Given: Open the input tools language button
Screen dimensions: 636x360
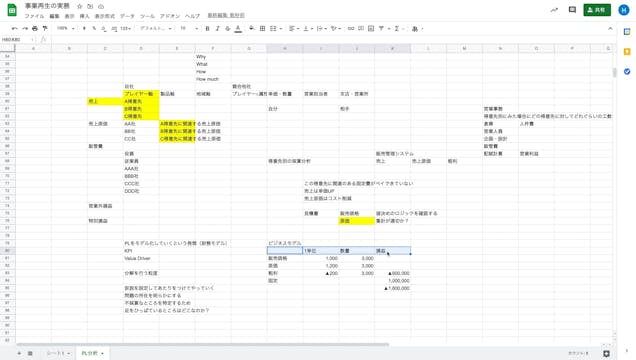Looking at the screenshot, I should click(415, 29).
